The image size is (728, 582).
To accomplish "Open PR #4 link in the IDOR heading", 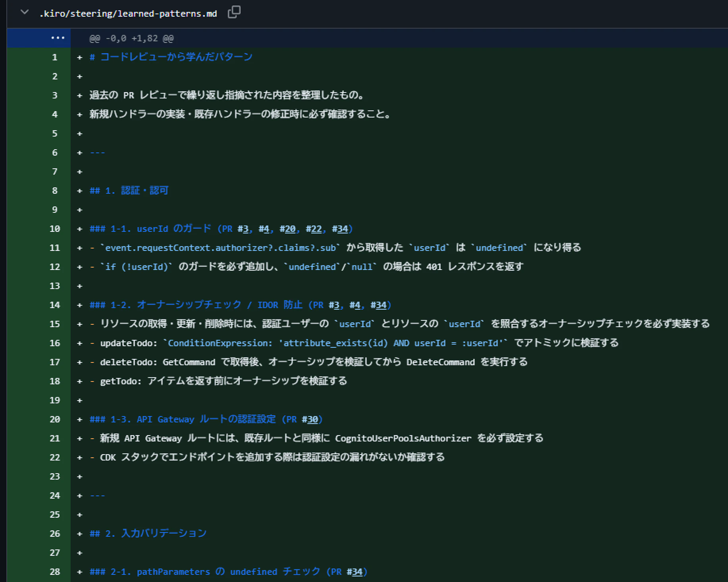I will (355, 305).
